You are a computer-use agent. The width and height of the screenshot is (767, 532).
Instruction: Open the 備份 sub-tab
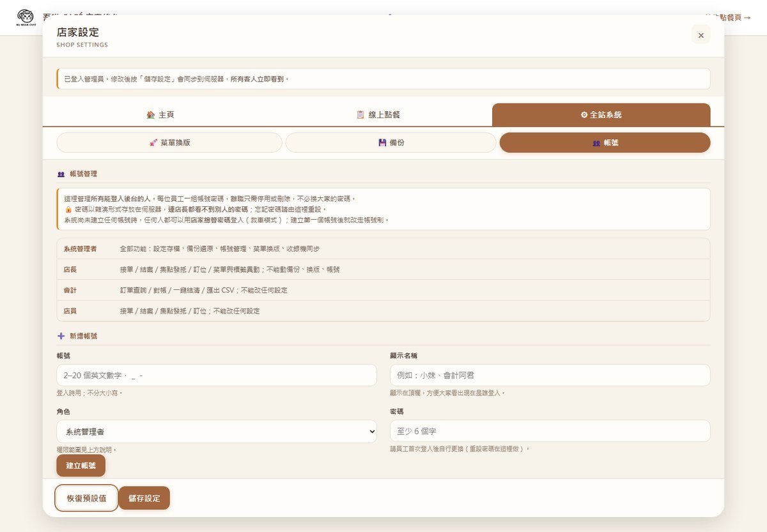coord(391,142)
